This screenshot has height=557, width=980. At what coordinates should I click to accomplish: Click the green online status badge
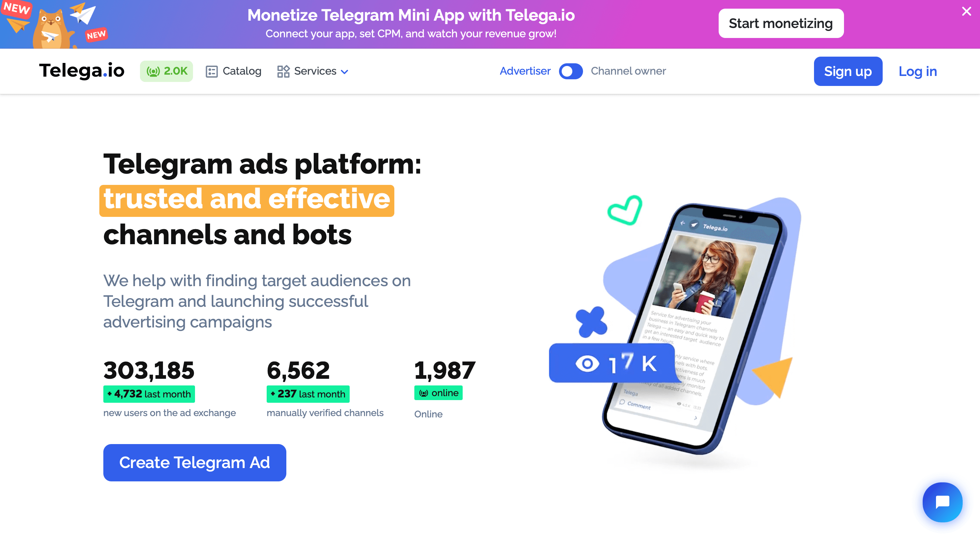coord(438,393)
